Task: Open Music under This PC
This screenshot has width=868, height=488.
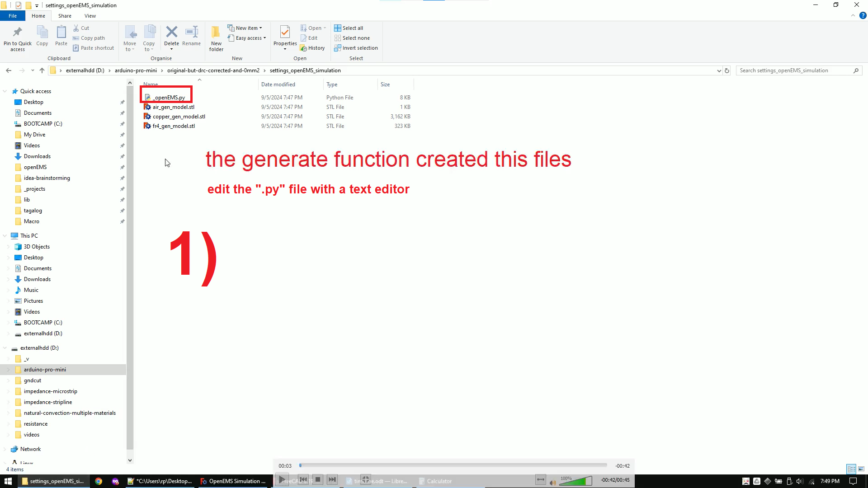Action: [31, 290]
